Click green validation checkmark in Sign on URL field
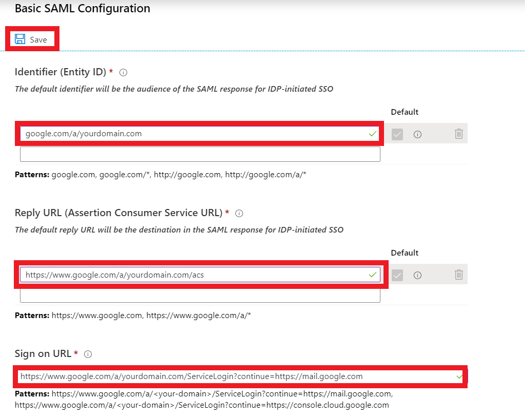This screenshot has height=420, width=525. point(459,376)
